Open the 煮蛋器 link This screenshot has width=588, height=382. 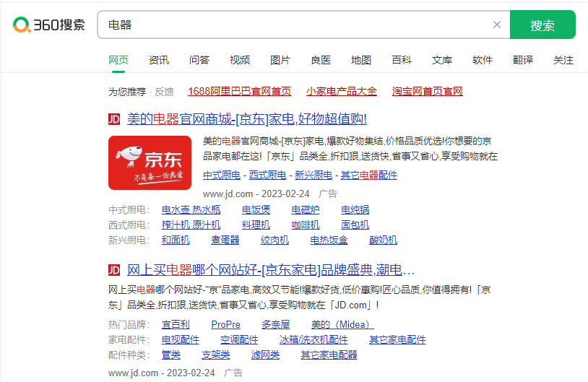[225, 240]
